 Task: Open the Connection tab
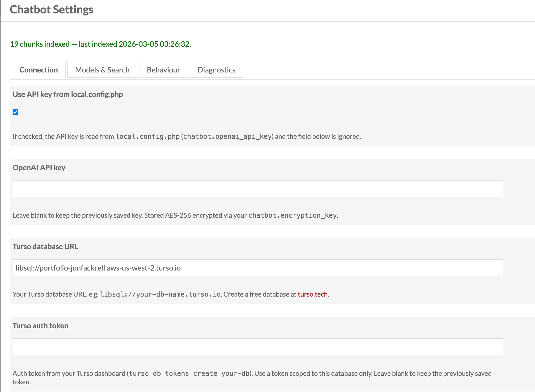point(38,70)
